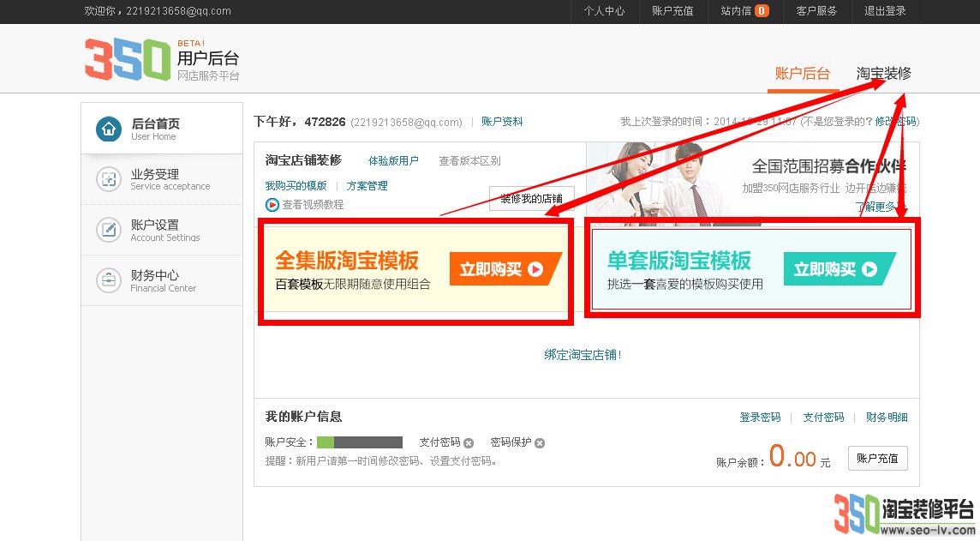This screenshot has width=980, height=541.
Task: Open 个人中心 in the top bar
Action: 605,10
